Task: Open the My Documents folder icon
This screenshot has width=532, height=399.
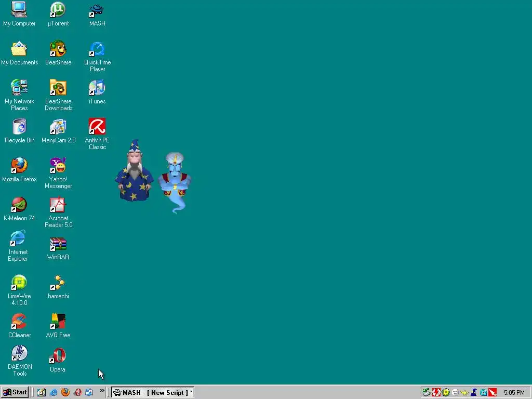Action: 19,53
